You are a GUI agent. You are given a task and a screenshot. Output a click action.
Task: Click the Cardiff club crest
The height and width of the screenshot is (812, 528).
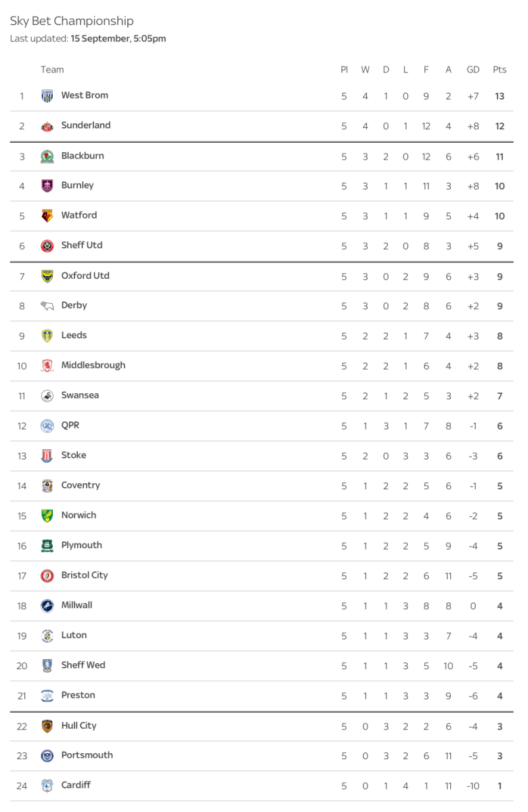47,786
